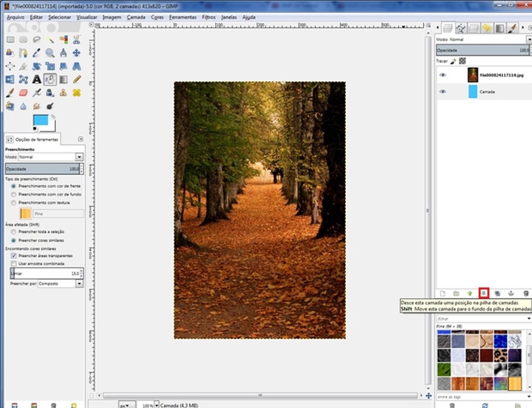Open the Filtros menu
Image resolution: width=532 pixels, height=408 pixels.
point(209,17)
